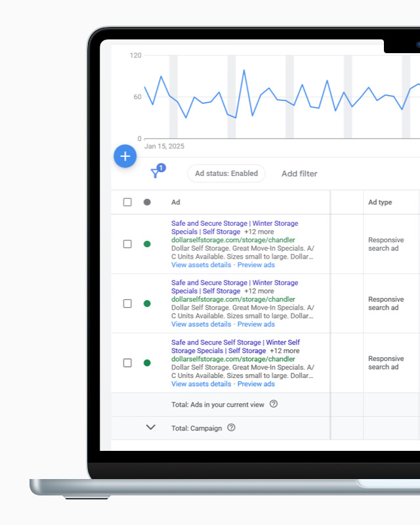Screen dimensions: 420x525
Task: Open the filter funnel icon
Action: [156, 173]
